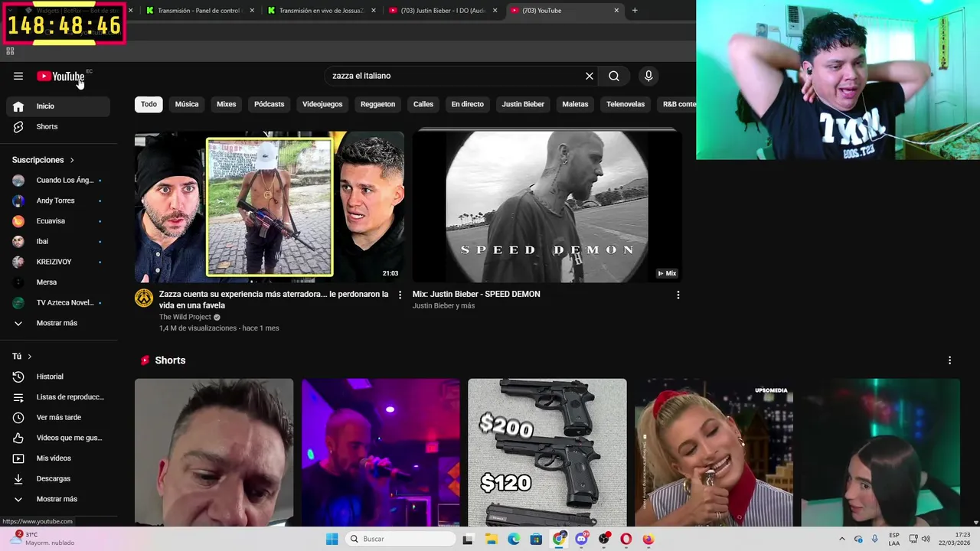The width and height of the screenshot is (980, 551).
Task: Switch to Justin Bieber - I DO tab
Action: pyautogui.click(x=443, y=11)
